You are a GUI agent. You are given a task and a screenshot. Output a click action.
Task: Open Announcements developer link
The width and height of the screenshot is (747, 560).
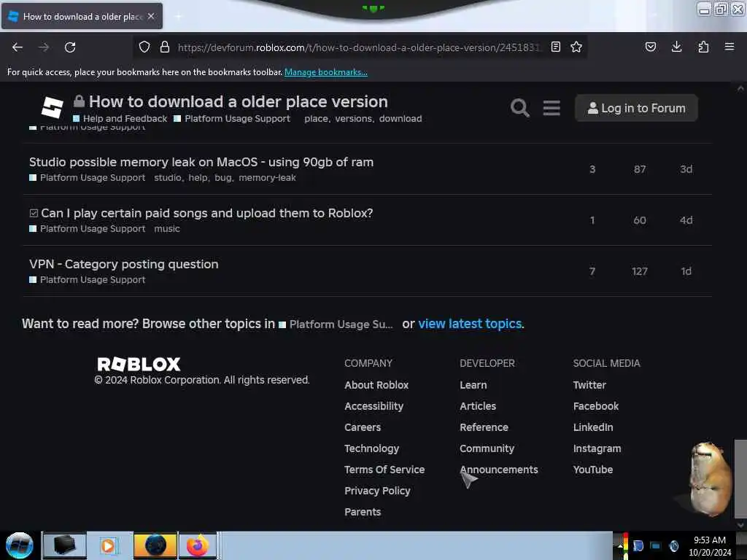point(499,470)
